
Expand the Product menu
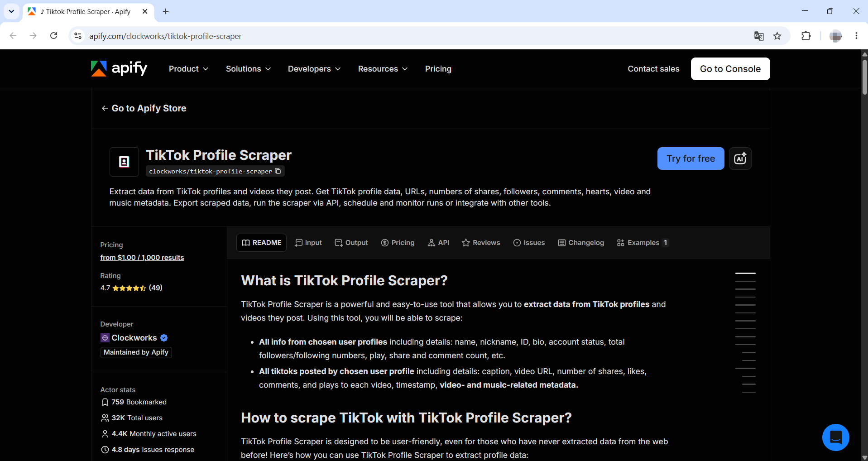tap(188, 69)
